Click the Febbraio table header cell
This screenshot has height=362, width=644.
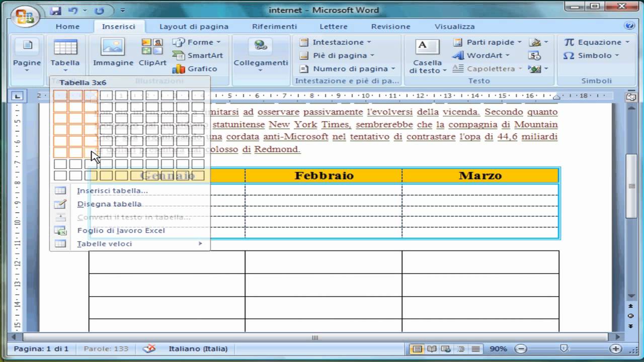(x=324, y=175)
